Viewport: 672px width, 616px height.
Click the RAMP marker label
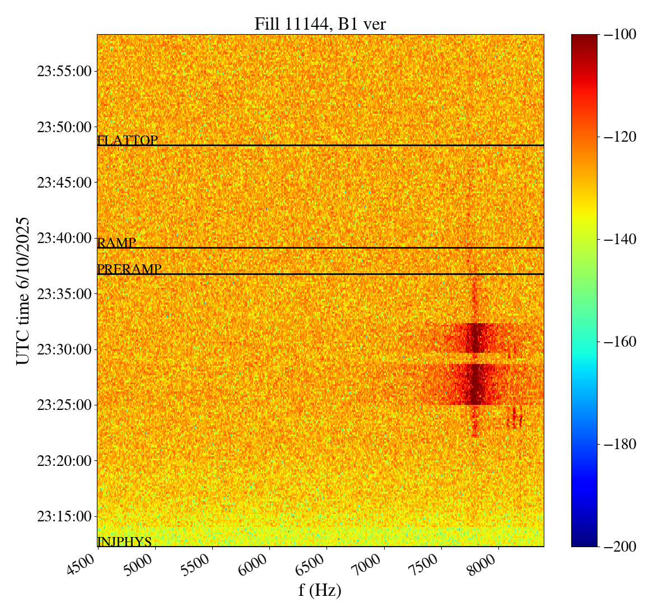tap(116, 243)
